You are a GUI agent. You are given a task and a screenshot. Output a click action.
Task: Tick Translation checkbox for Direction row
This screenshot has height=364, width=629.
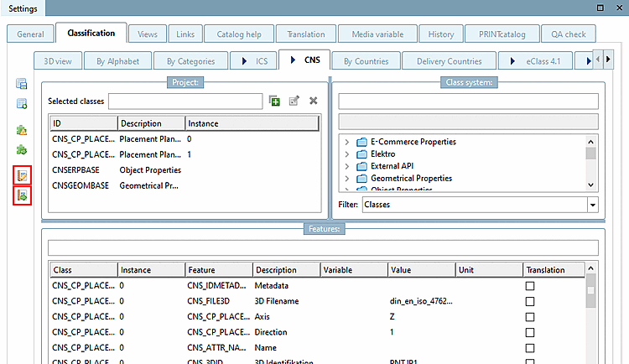[x=530, y=332]
